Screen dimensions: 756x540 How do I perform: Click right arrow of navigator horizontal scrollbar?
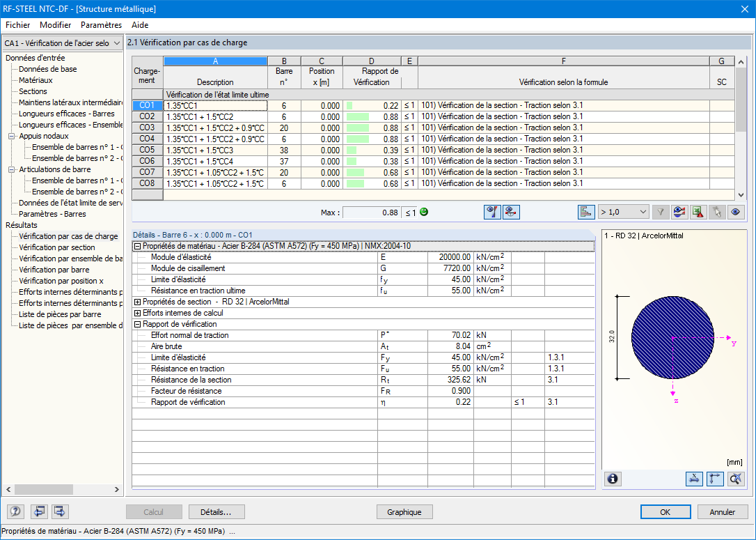(x=117, y=489)
